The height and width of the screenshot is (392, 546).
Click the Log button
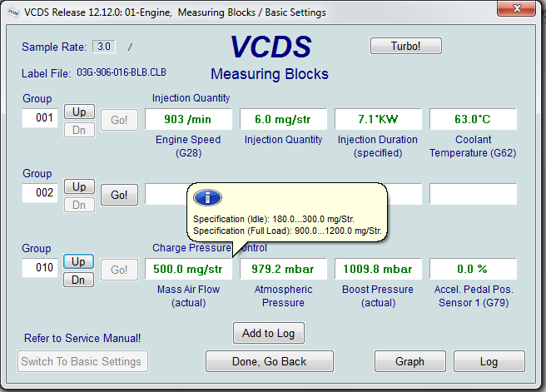coord(489,361)
